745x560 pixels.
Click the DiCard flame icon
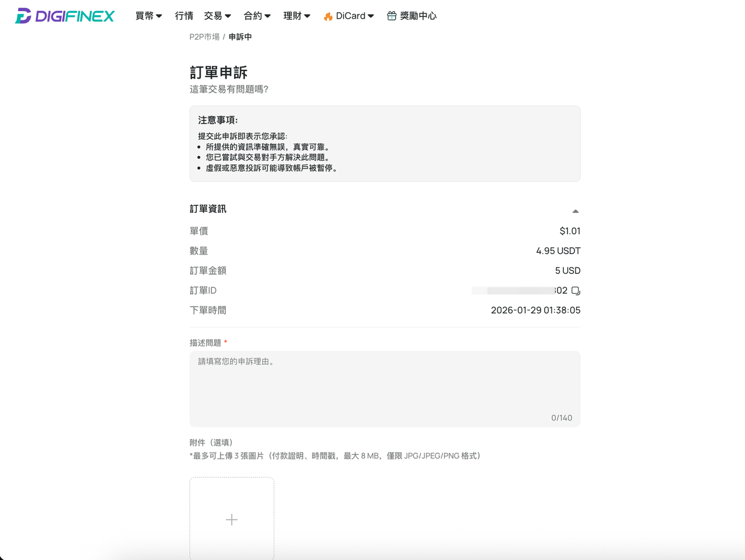(x=328, y=16)
